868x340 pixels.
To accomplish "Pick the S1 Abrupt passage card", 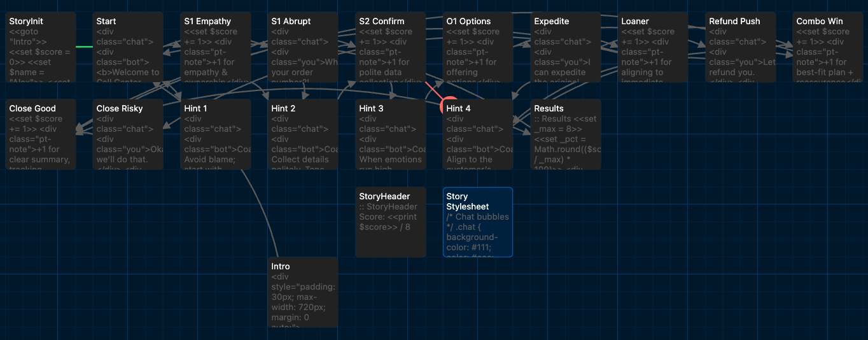I will [x=303, y=47].
